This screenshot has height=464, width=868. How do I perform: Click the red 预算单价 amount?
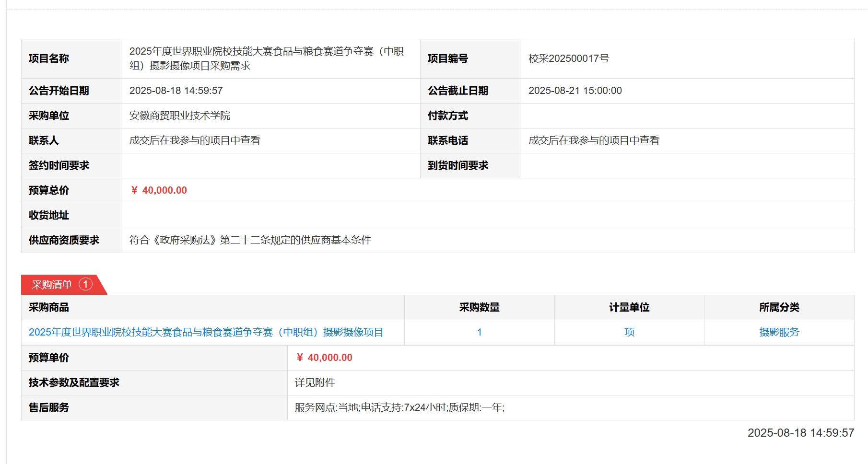coord(324,358)
